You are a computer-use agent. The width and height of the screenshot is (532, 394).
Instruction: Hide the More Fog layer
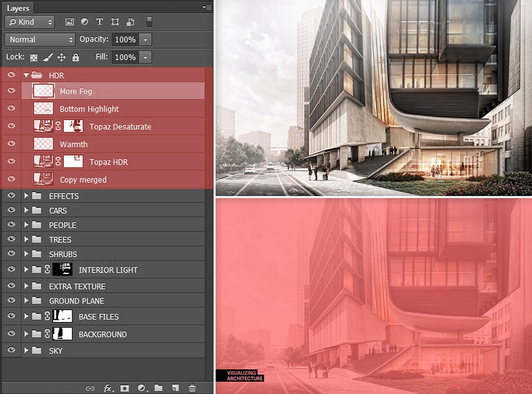[11, 91]
